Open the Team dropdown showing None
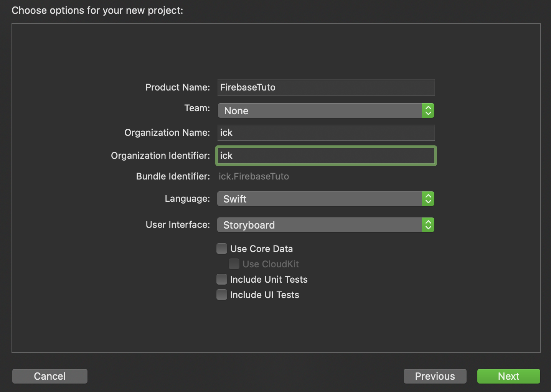551x392 pixels. point(320,111)
